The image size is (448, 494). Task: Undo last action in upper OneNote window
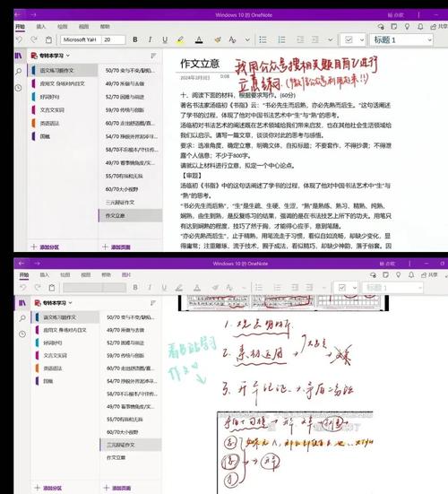tap(19, 39)
